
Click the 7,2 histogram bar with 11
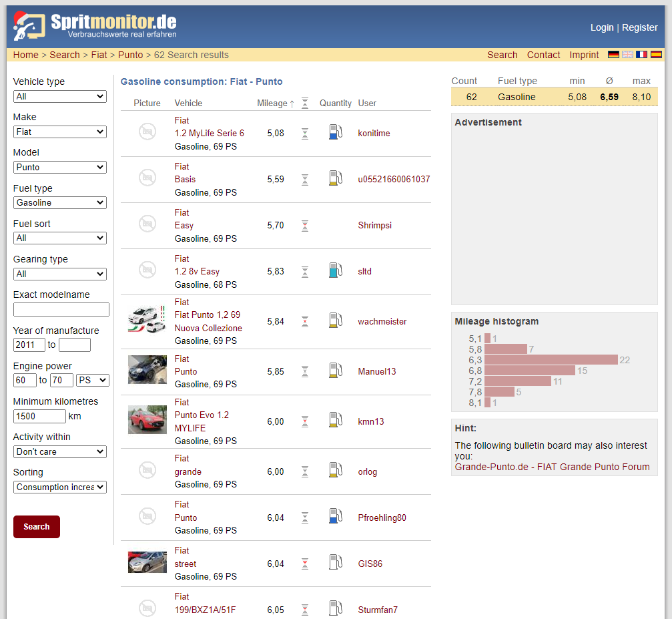518,381
